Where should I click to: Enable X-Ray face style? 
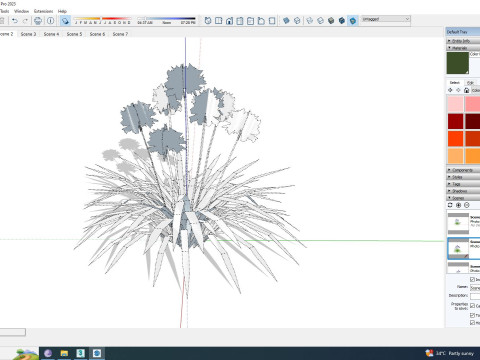click(286, 21)
